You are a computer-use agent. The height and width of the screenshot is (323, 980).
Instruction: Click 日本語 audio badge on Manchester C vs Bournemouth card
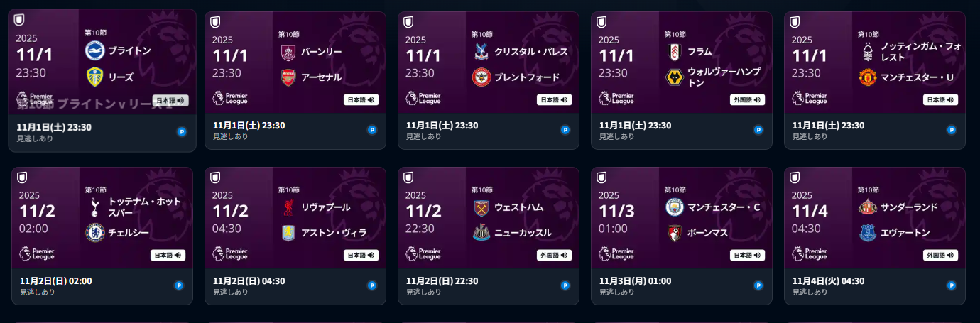click(x=747, y=256)
